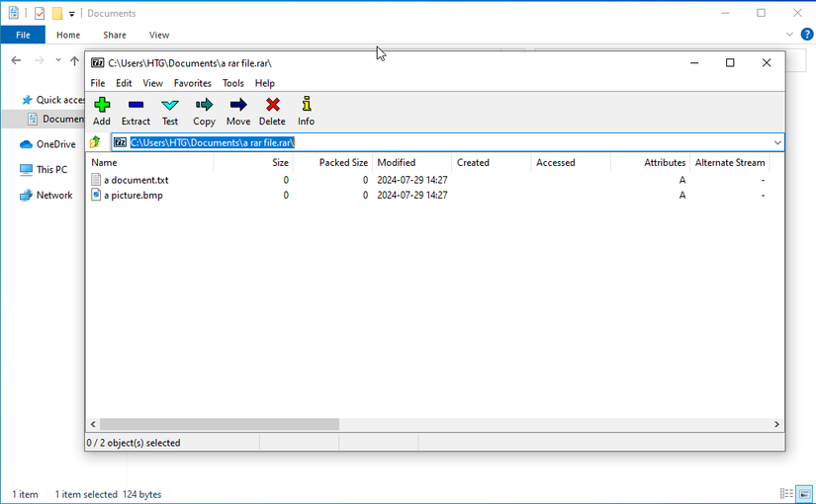Click the scrollbar left arrow
The height and width of the screenshot is (504, 816).
pyautogui.click(x=93, y=424)
